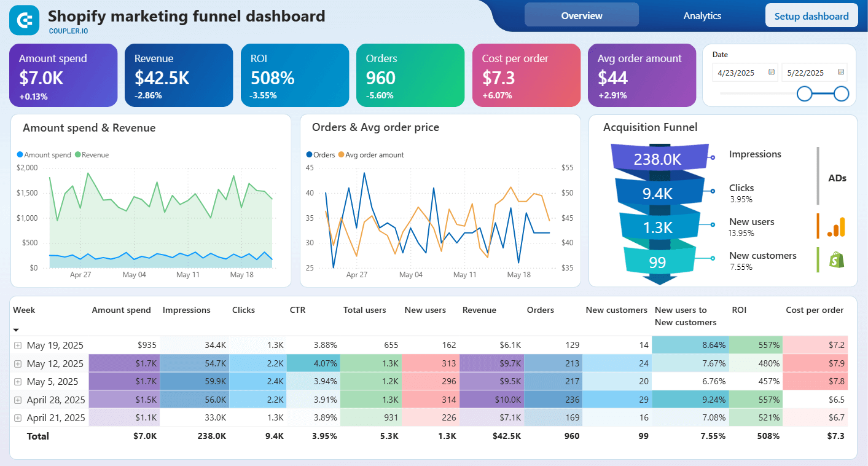Switch to the Analytics tab

[x=702, y=15]
